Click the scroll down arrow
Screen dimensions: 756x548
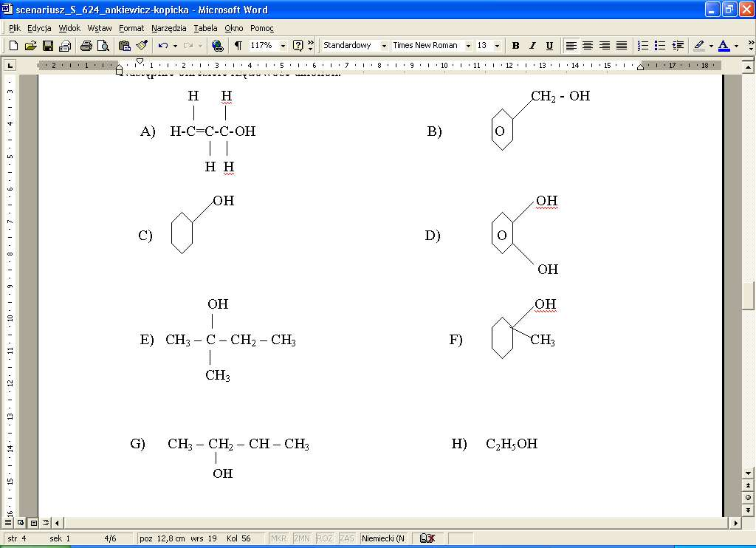pyautogui.click(x=748, y=473)
